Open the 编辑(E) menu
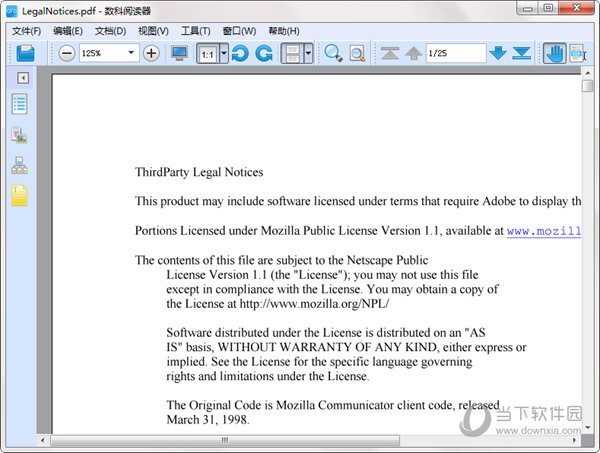Screen dimensions: 600x453 pyautogui.click(x=68, y=31)
